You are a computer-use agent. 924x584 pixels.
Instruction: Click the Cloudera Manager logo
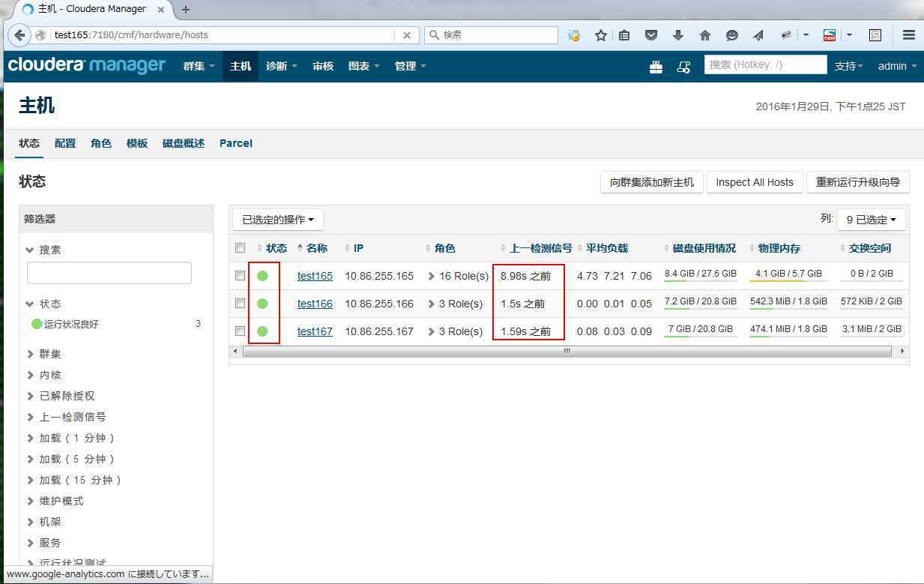[x=86, y=65]
